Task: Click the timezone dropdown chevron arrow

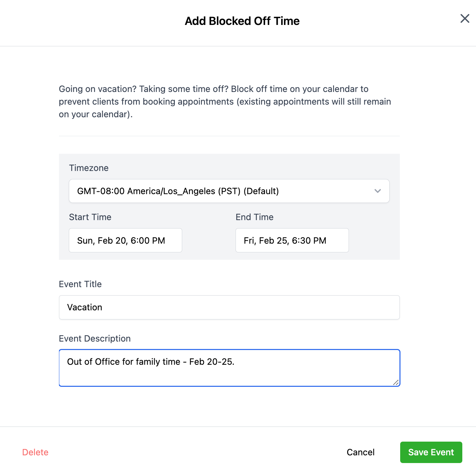Action: pyautogui.click(x=378, y=191)
